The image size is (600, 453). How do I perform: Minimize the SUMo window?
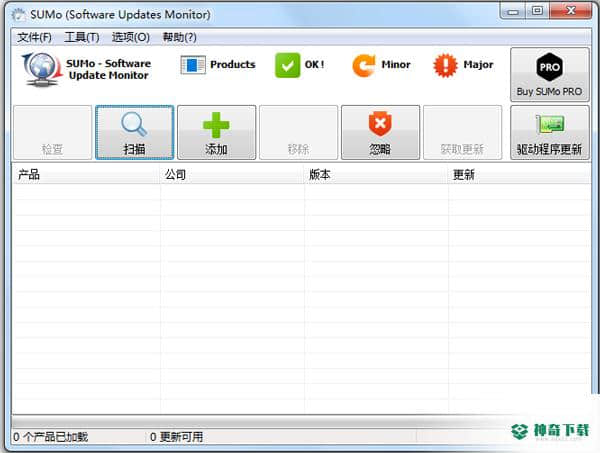[x=513, y=11]
